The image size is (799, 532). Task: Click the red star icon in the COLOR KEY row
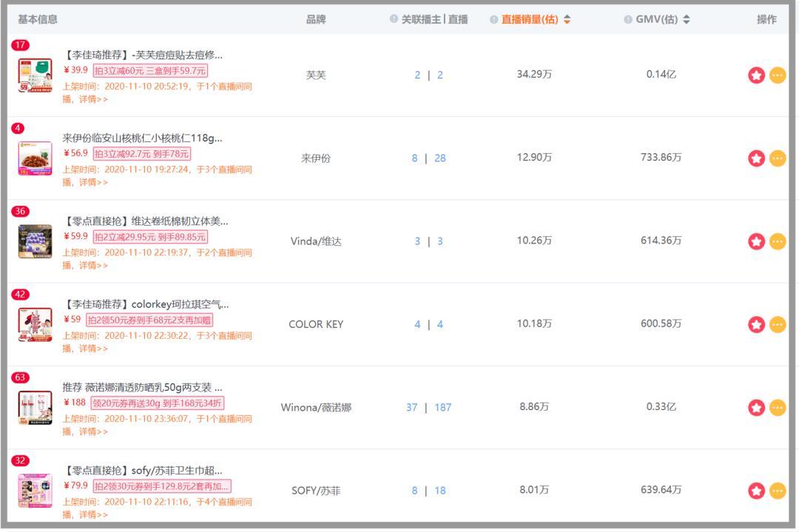756,325
